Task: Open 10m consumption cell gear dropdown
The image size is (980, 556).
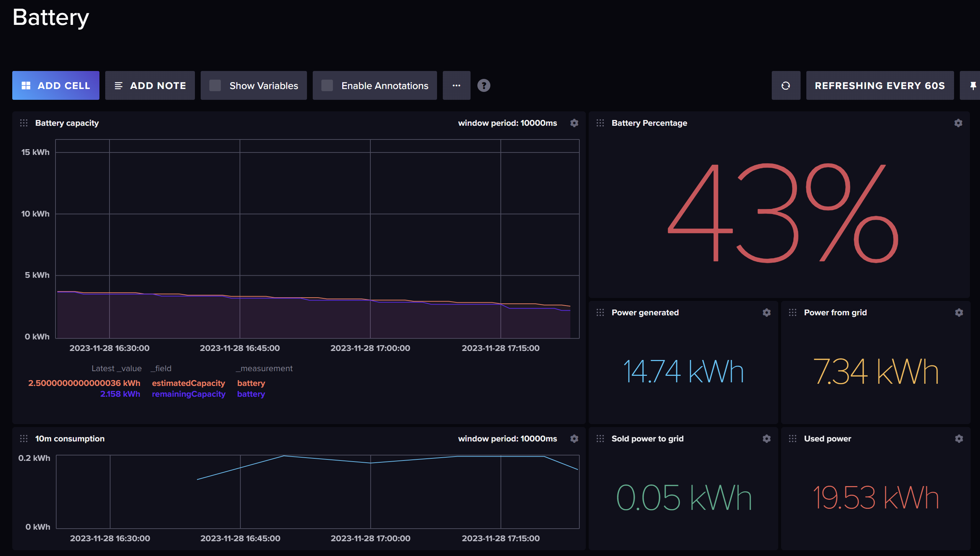Action: coord(574,439)
